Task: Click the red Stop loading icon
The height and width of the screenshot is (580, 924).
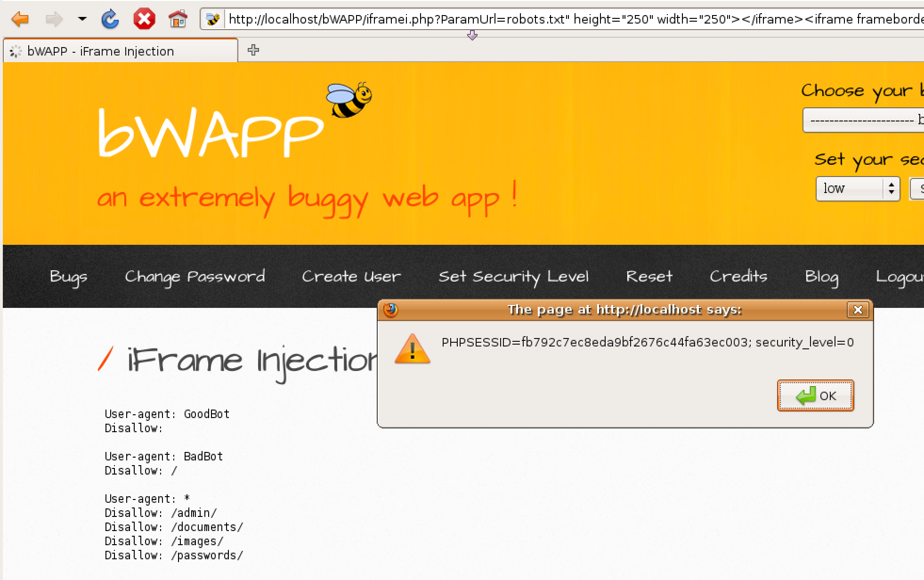Action: pos(144,19)
